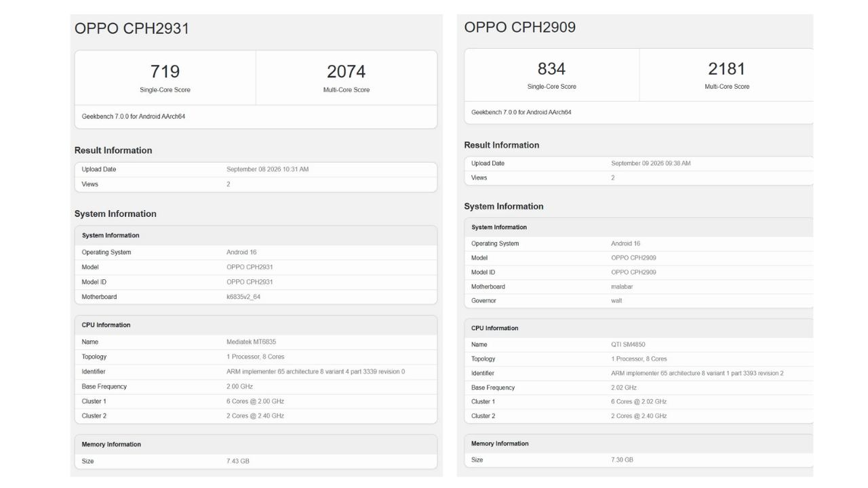Select memory size "7.30 GB"
This screenshot has width=868, height=488.
[622, 460]
